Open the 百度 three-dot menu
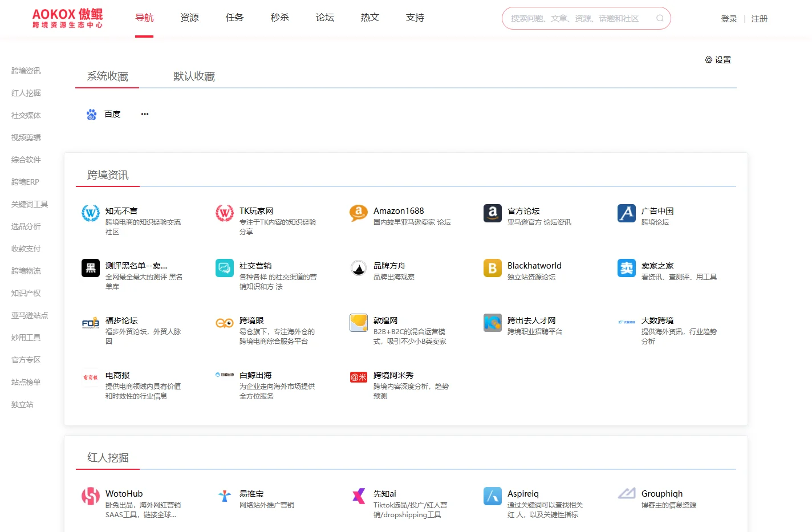This screenshot has width=812, height=532. point(145,114)
